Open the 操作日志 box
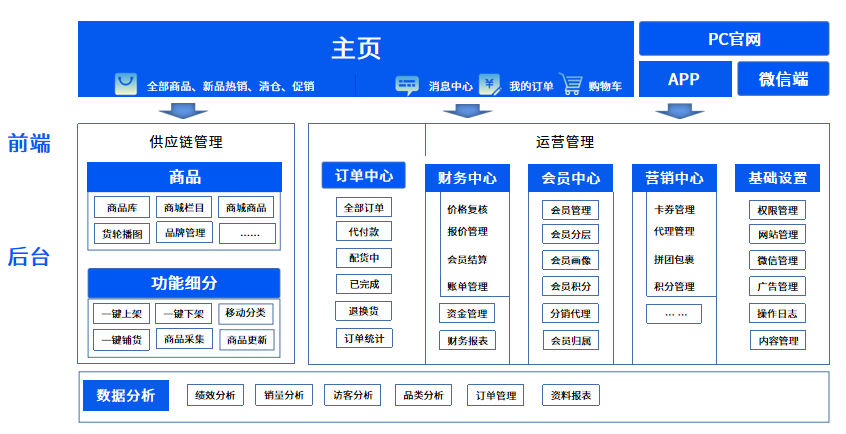Screen dimensions: 846x434 [x=777, y=314]
